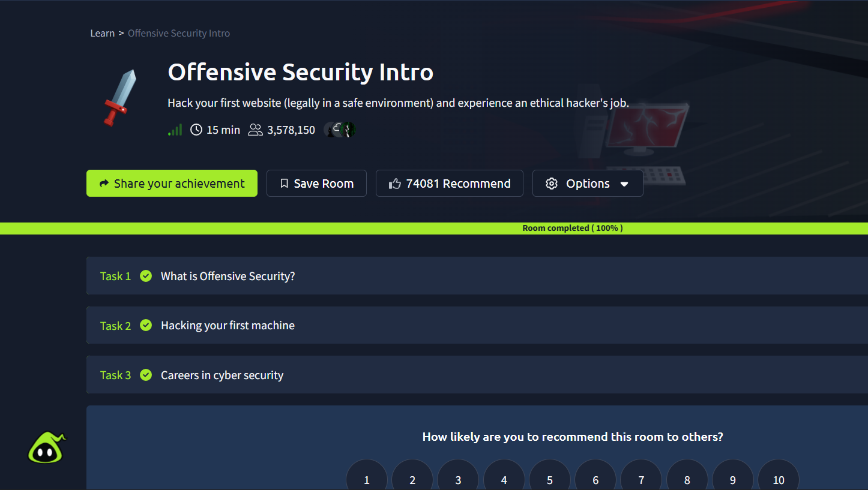Click the TryHackMe mascot icon bottom left
868x490 pixels.
pos(46,447)
